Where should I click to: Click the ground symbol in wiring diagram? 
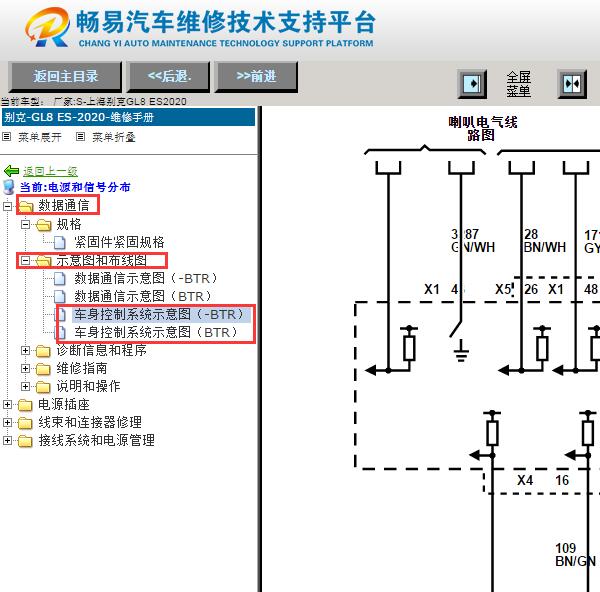click(461, 351)
